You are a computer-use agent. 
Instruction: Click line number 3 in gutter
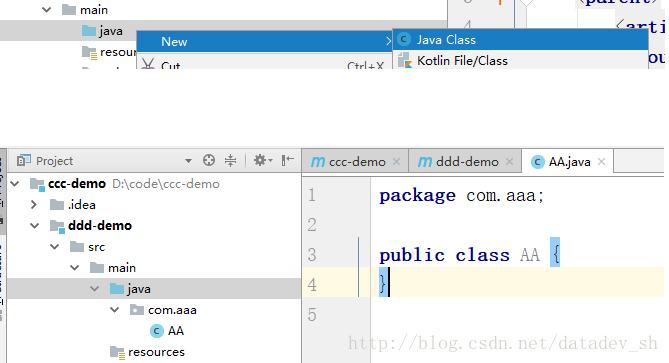point(312,255)
